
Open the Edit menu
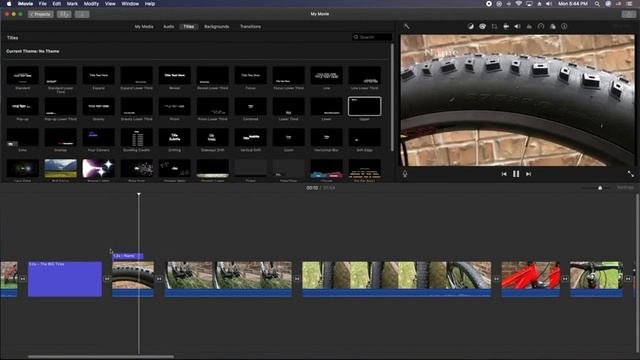tap(57, 4)
